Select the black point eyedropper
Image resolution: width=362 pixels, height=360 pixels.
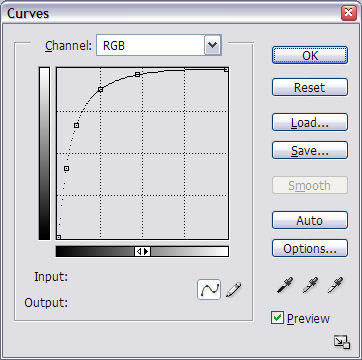pyautogui.click(x=285, y=285)
